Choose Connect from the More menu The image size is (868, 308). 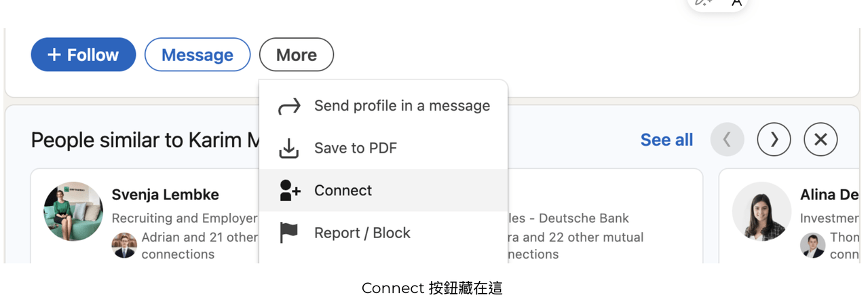coord(383,191)
